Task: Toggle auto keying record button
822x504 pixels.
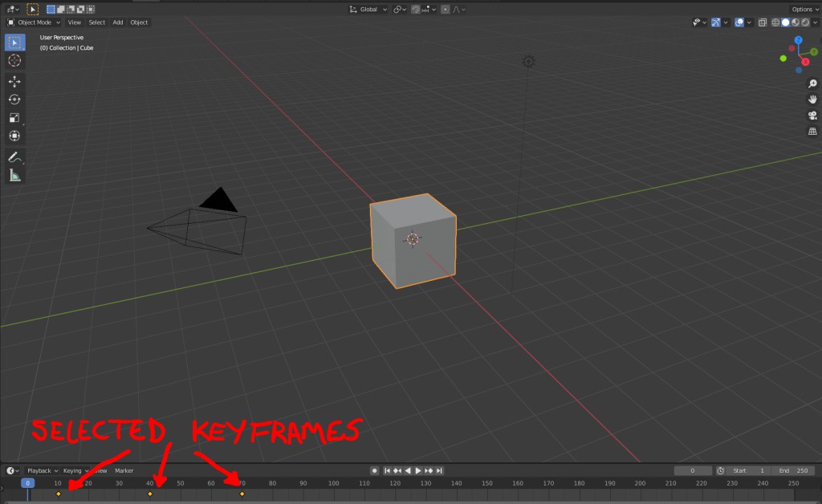Action: click(374, 470)
